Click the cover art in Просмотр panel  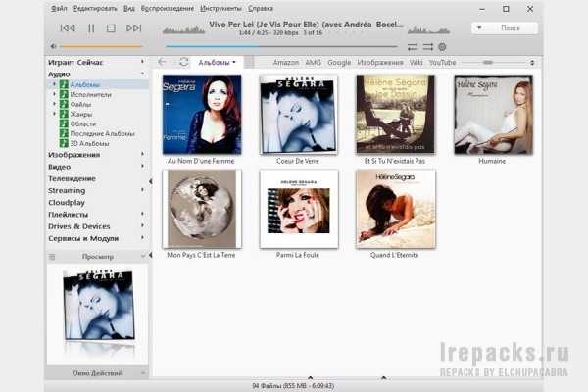(99, 305)
